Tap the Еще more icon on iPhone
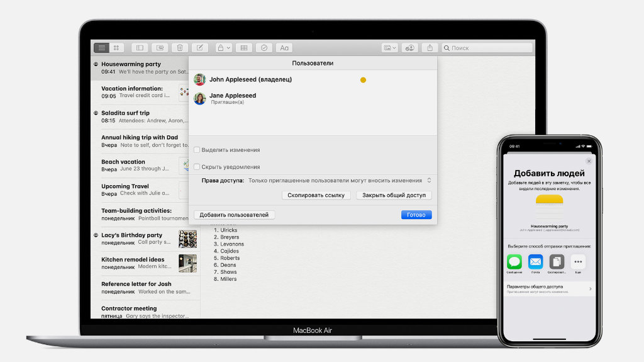Viewport: 644px width, 362px height. 578,262
